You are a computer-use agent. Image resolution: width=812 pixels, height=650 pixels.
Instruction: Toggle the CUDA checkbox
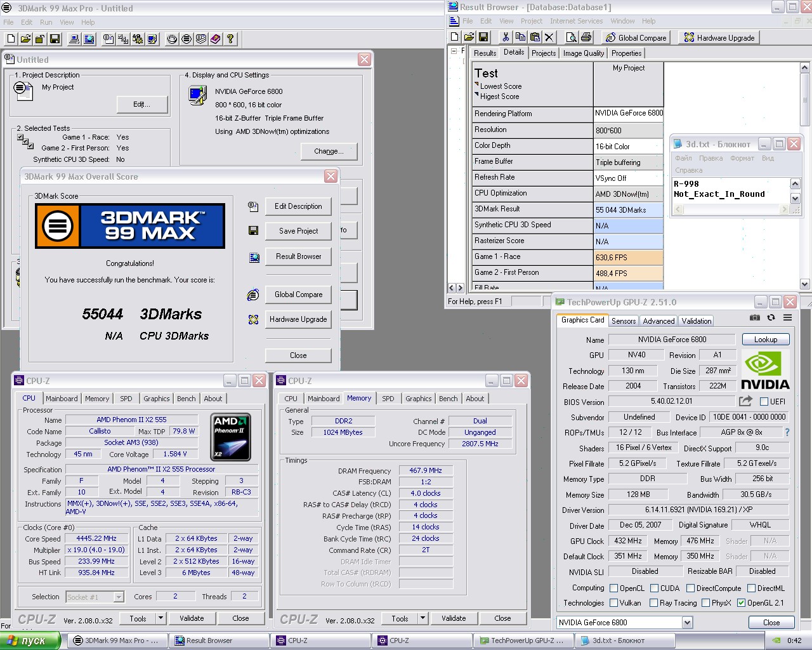(654, 588)
